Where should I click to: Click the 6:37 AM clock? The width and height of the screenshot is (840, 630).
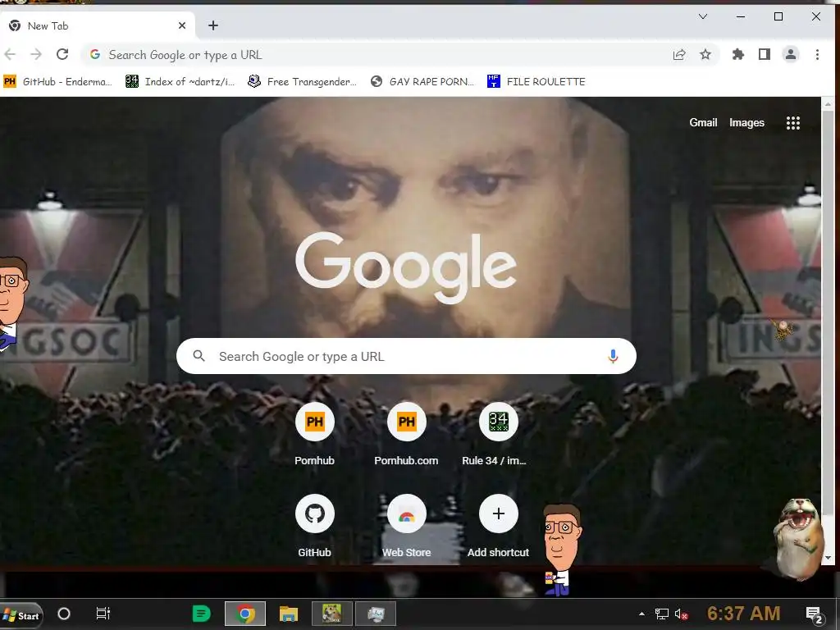tap(743, 614)
